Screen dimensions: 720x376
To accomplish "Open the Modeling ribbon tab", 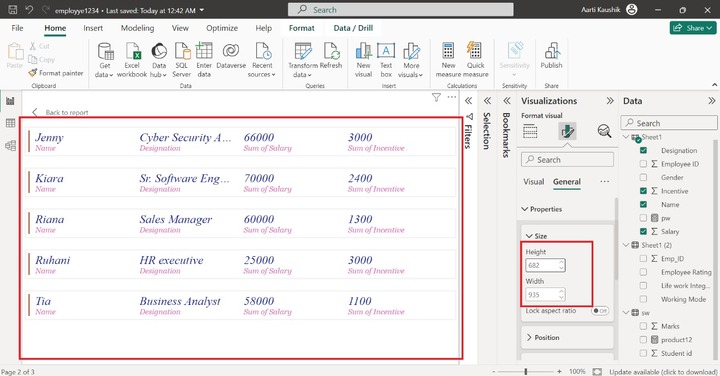I will coord(137,28).
